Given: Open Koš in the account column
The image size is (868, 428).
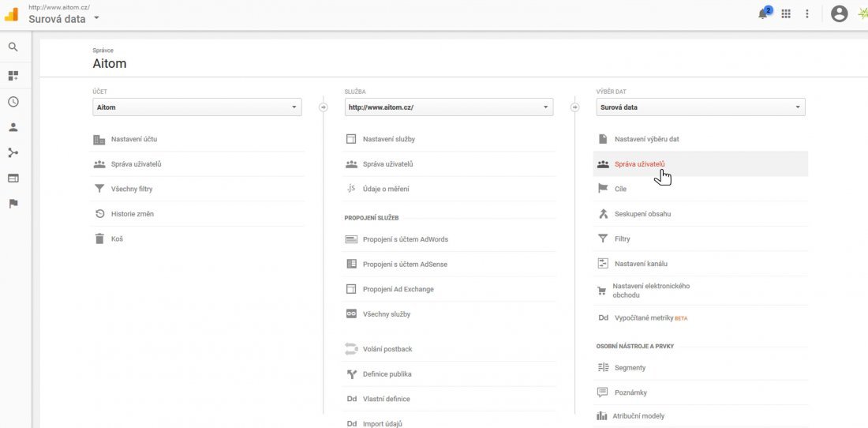Looking at the screenshot, I should tap(117, 239).
